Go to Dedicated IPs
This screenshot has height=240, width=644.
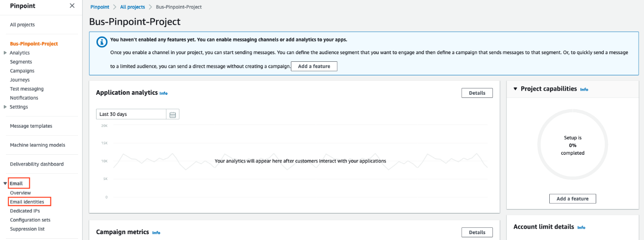25,211
